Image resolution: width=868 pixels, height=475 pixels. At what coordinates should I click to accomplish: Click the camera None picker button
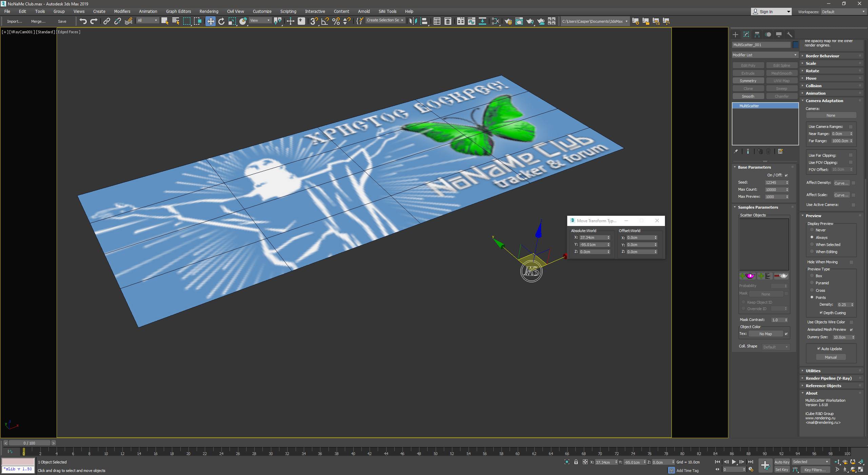click(x=831, y=115)
